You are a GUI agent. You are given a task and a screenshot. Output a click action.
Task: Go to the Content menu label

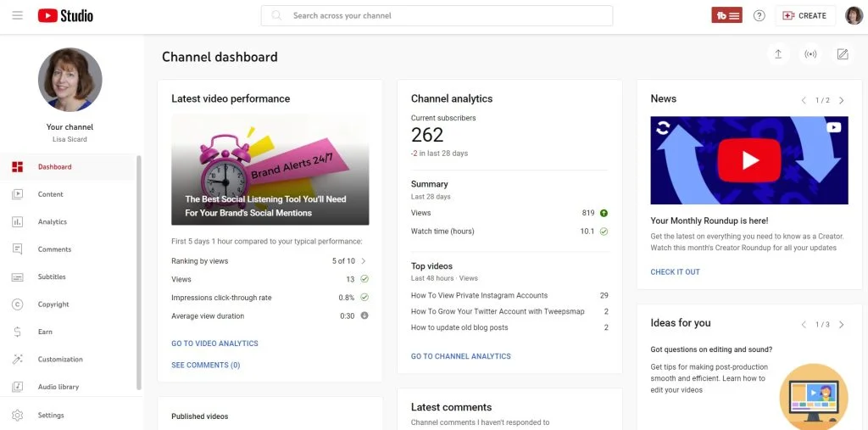pyautogui.click(x=50, y=194)
